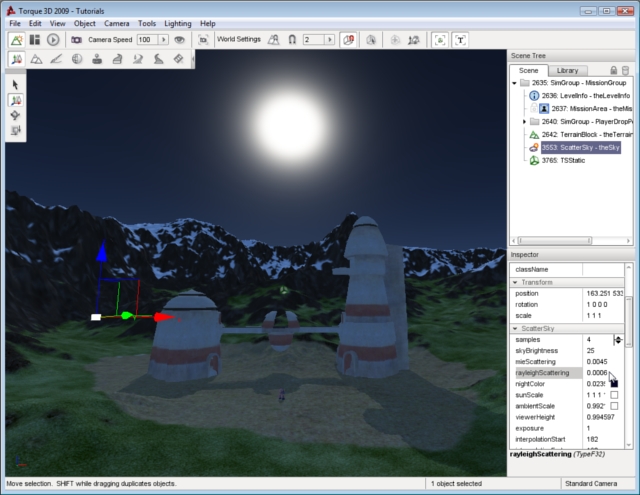
Task: Select TerrainBlock in the scene tree
Action: 575,134
